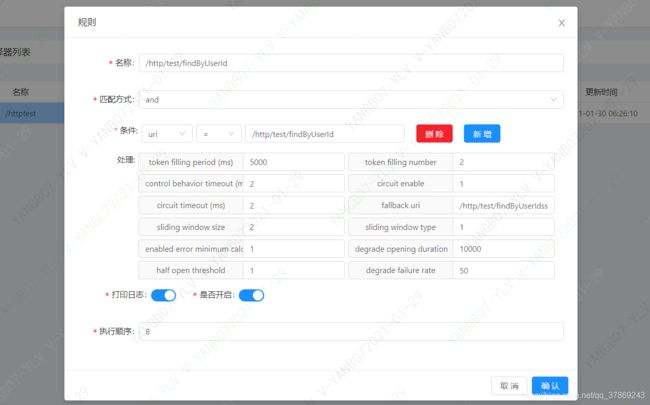Viewport: 650px width, 405px height.
Task: Edit token filling period value 5000
Action: (x=293, y=162)
